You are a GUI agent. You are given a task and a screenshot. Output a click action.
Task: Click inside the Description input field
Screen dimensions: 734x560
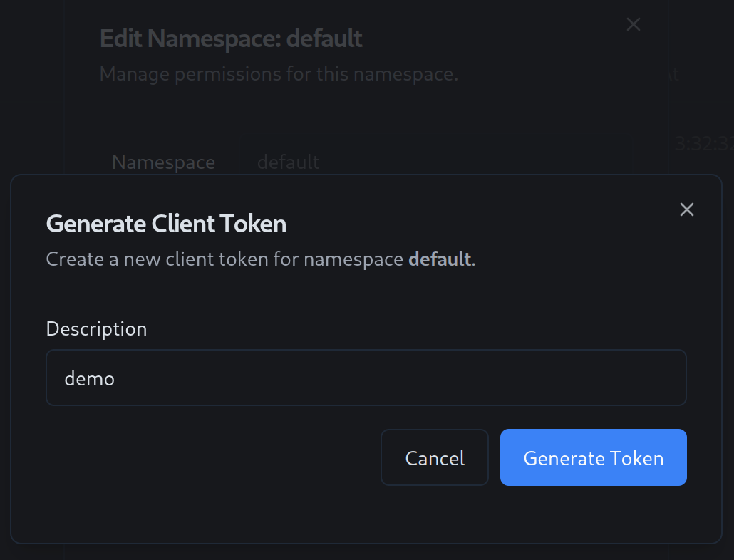tap(366, 378)
